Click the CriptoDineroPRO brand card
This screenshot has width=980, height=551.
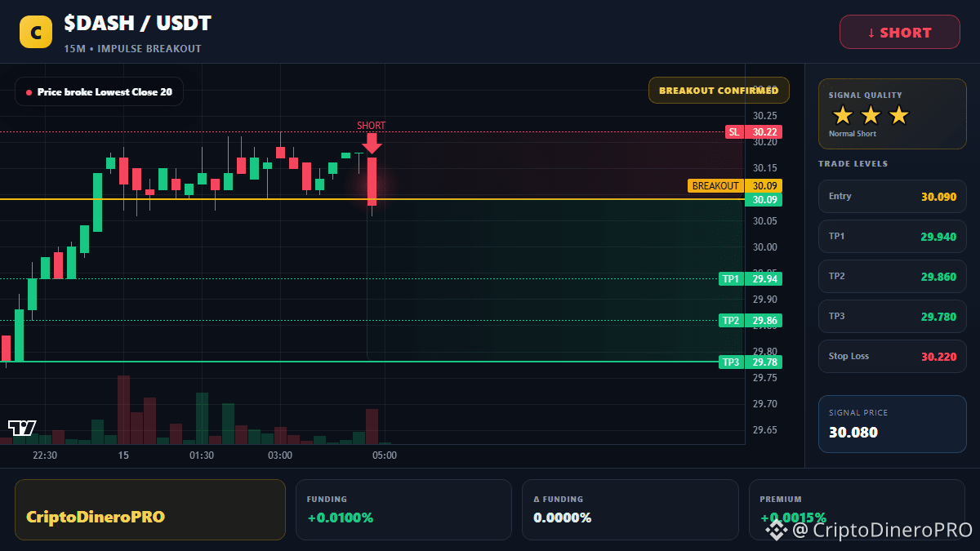pyautogui.click(x=150, y=509)
